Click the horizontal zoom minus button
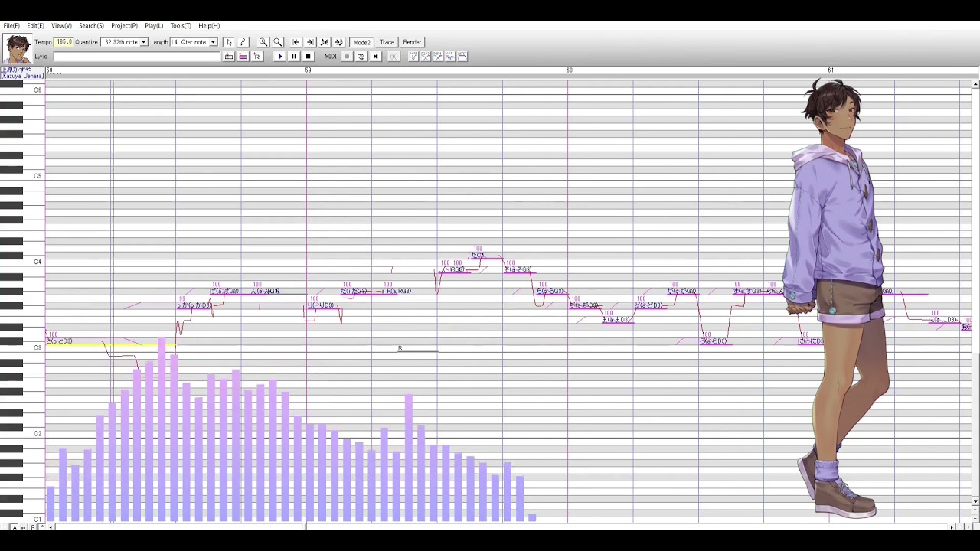 (962, 527)
